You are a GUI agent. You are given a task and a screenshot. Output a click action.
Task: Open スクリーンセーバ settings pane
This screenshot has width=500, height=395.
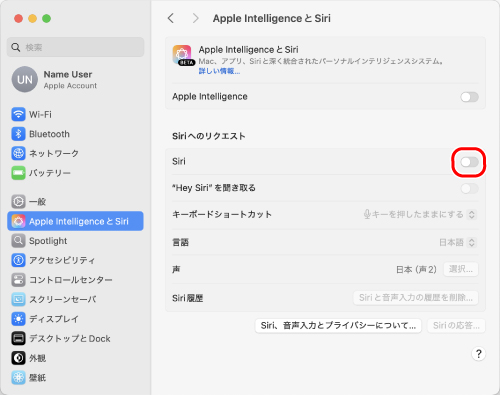pyautogui.click(x=75, y=299)
